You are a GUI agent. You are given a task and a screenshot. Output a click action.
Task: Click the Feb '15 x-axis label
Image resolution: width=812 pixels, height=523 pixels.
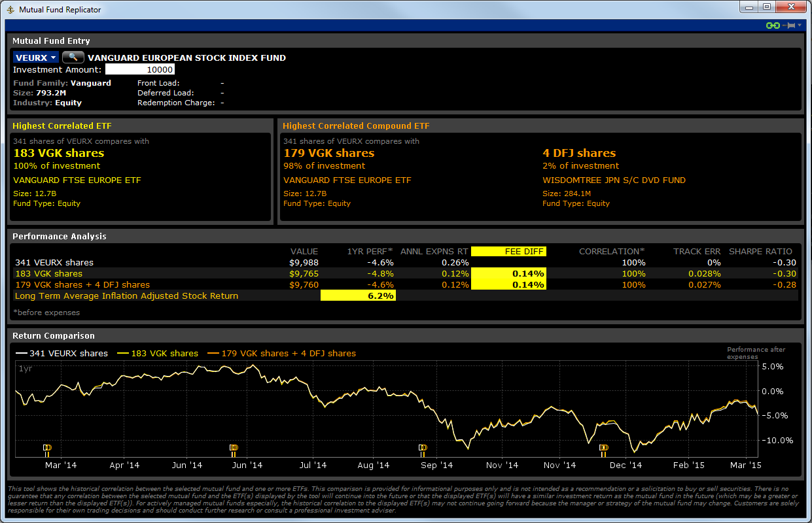(x=689, y=465)
